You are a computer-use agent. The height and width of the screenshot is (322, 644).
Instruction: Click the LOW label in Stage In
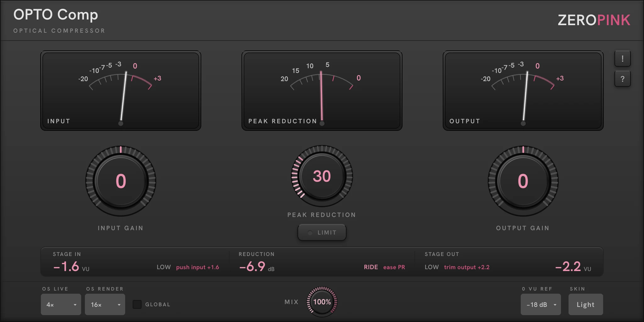pos(164,267)
